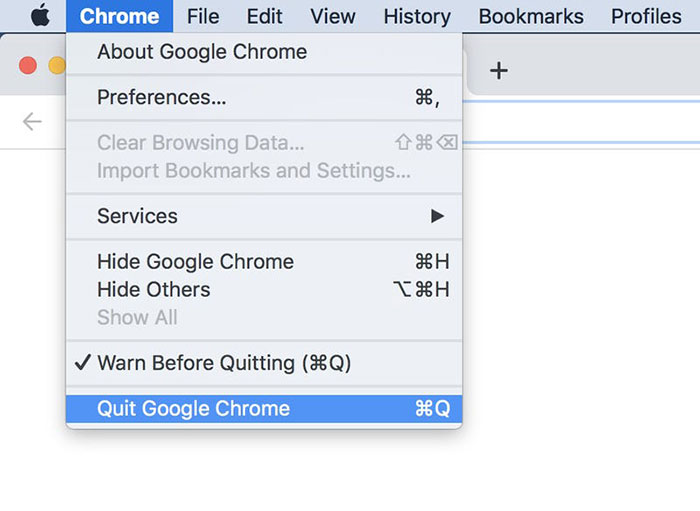The width and height of the screenshot is (700, 511).
Task: Click the red close window button
Action: coord(28,66)
